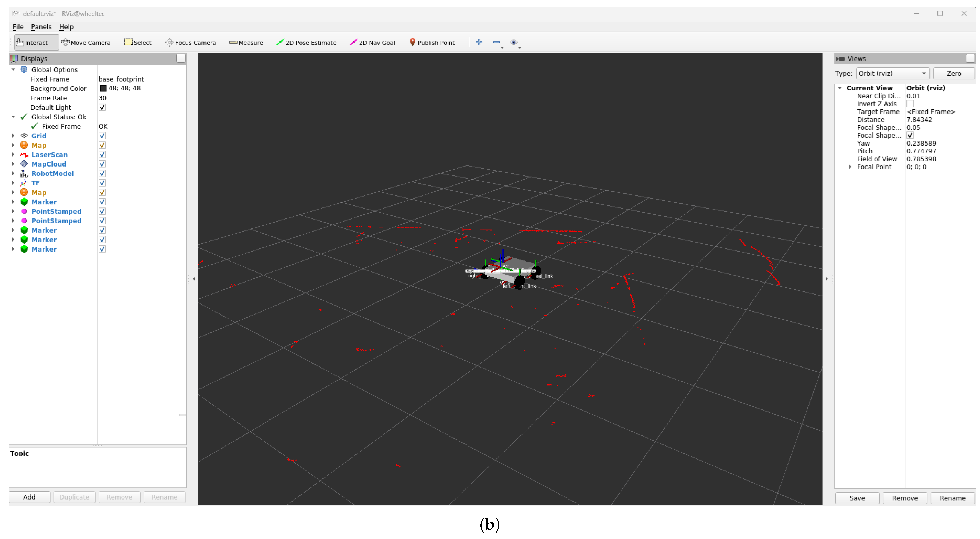Screen dimensions: 980x539
Task: Activate the Measure tool
Action: point(246,43)
